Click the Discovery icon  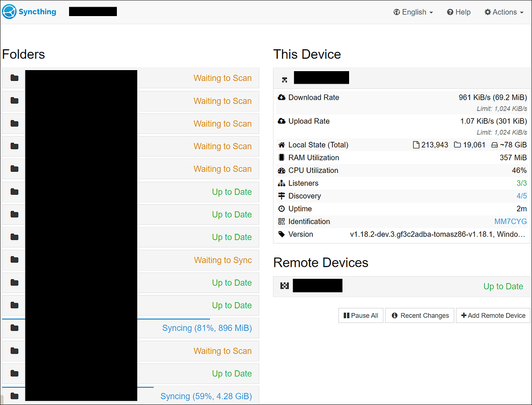point(281,196)
